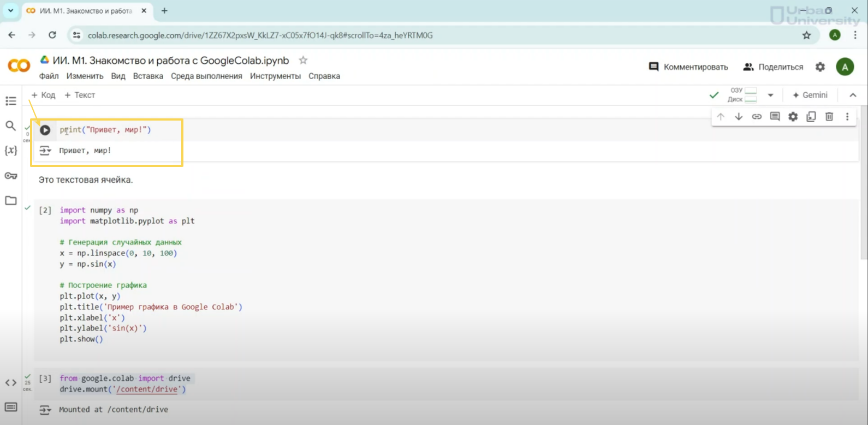The height and width of the screenshot is (425, 868).
Task: Click the browser address bar URL
Action: click(260, 35)
